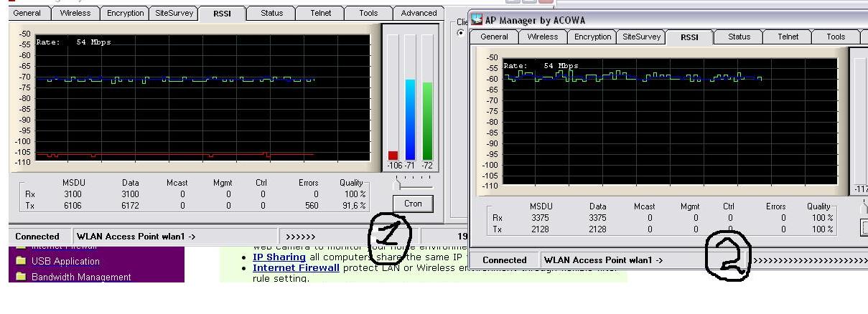Click Connected status in AP Manager by ACOWA window
Viewport: 868px width, 314px height.
(505, 260)
